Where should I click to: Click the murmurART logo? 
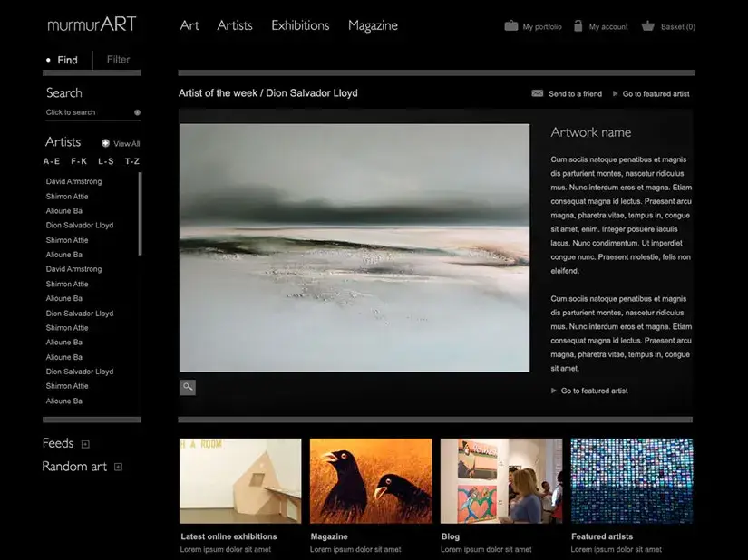pyautogui.click(x=92, y=24)
